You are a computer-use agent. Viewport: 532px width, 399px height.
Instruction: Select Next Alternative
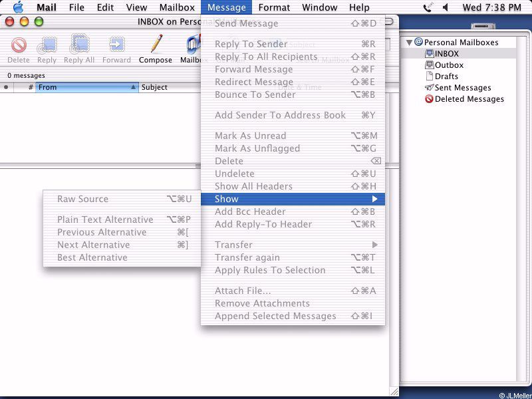122,245
